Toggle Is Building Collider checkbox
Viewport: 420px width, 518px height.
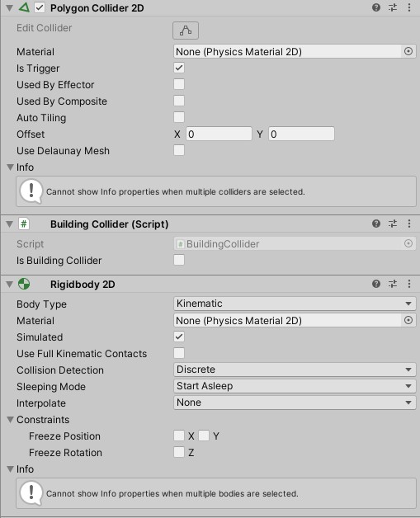(x=179, y=260)
